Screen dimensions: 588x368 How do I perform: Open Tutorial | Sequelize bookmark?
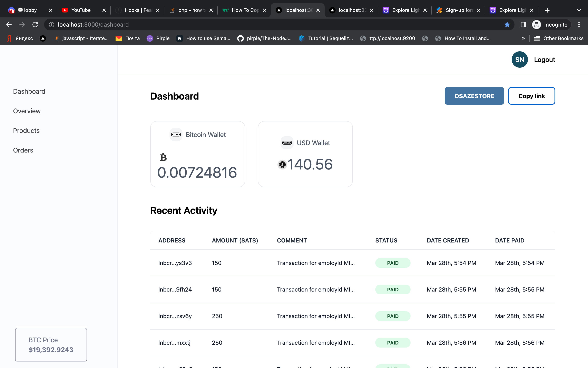tap(326, 38)
